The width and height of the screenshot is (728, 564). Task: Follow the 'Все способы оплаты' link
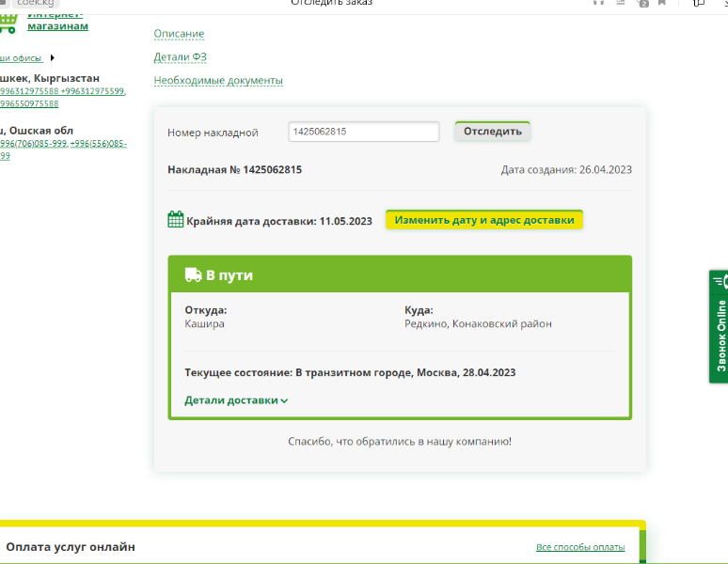tap(579, 547)
